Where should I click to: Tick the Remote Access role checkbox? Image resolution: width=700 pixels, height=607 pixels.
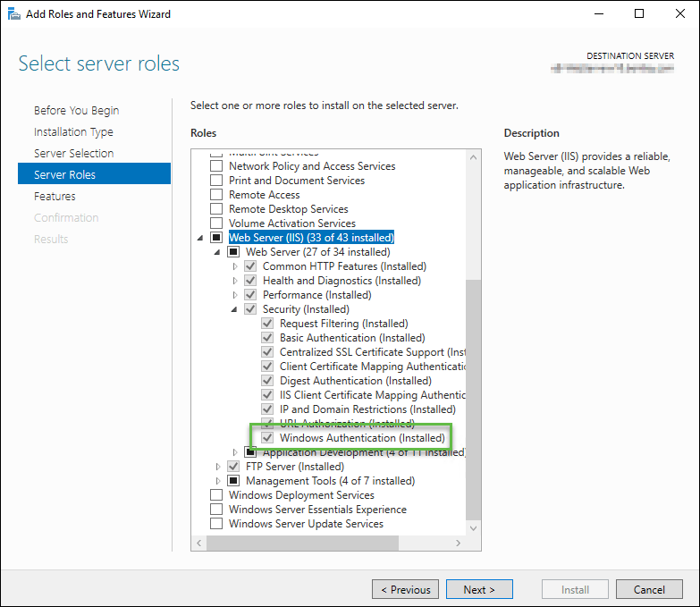pos(216,195)
